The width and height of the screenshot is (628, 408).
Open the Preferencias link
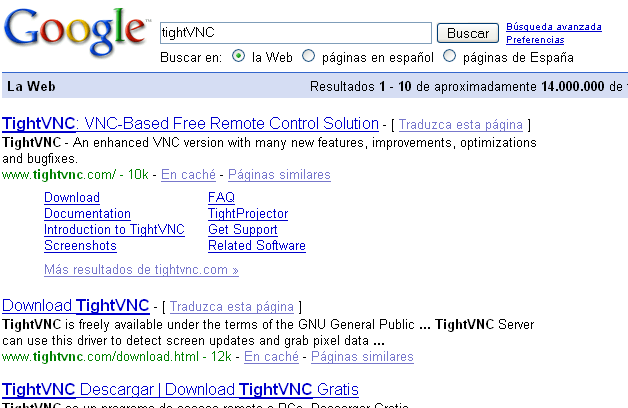(535, 40)
